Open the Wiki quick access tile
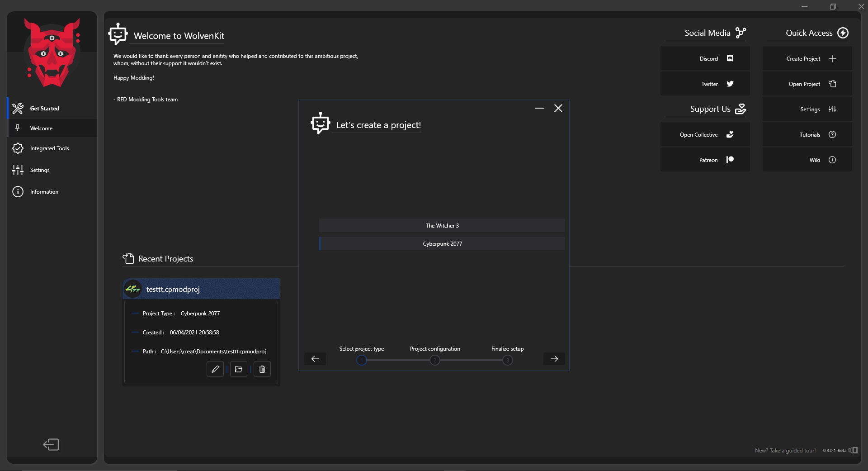The height and width of the screenshot is (471, 868). point(807,160)
